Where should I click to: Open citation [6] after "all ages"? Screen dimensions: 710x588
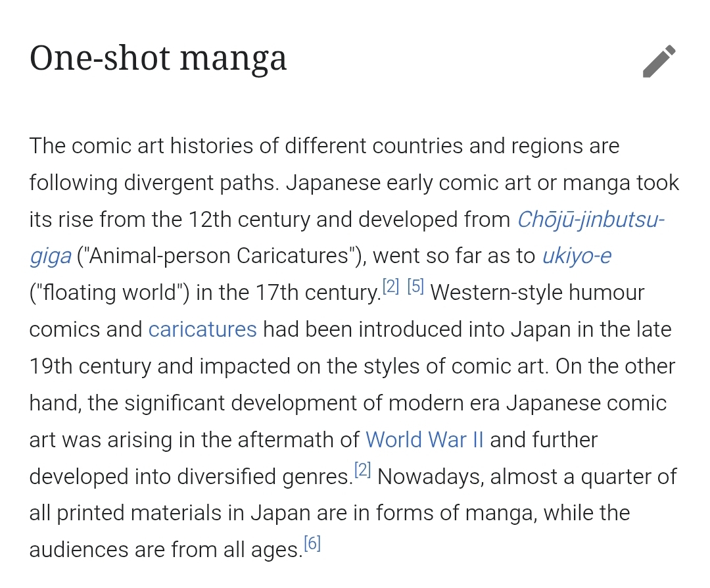click(x=312, y=544)
